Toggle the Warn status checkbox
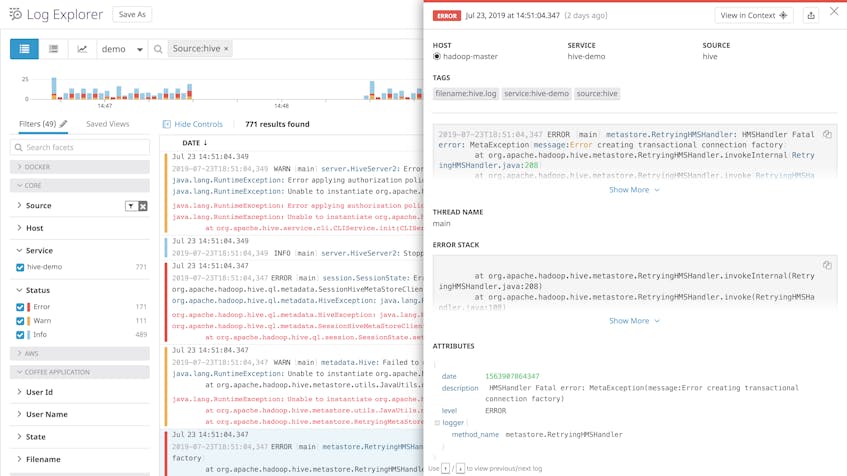The width and height of the screenshot is (847, 476). [x=20, y=321]
